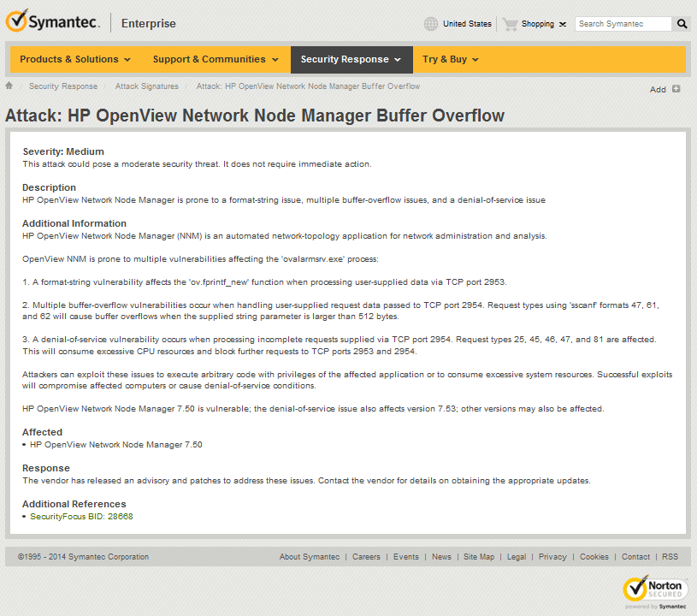Click the Symantec logo
Viewport: 697px width, 616px height.
[53, 21]
